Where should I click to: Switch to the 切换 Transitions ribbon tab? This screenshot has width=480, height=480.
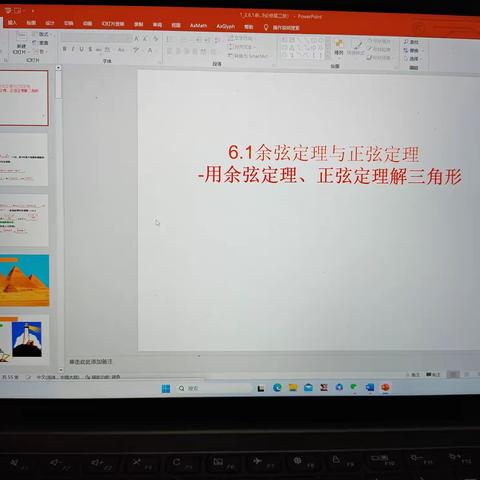(69, 23)
